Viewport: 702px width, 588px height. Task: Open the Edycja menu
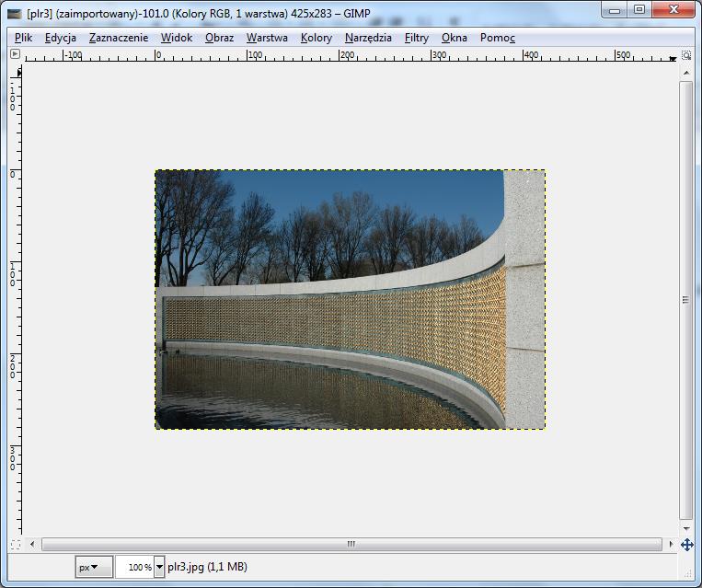(61, 38)
